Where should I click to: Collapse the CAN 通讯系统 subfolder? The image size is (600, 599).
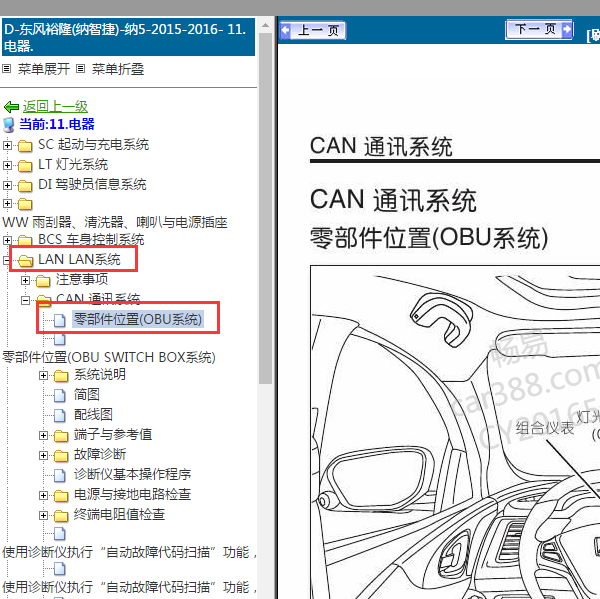25,300
